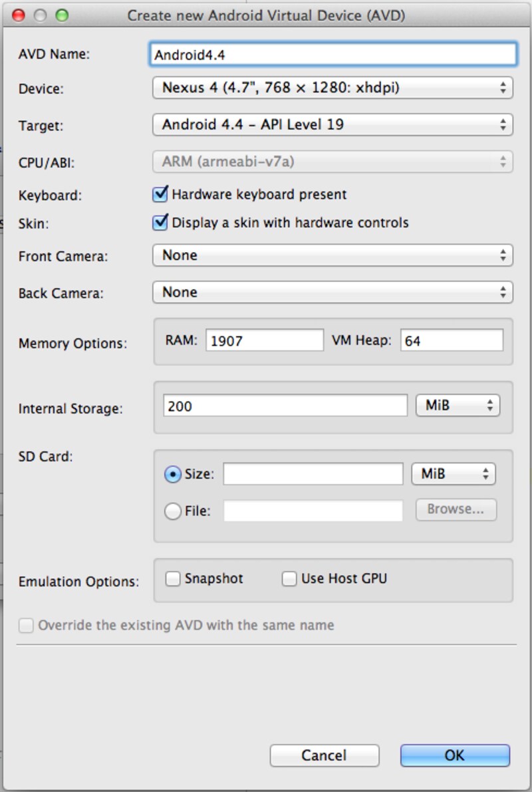Click the Browse button for SD Card file
This screenshot has height=792, width=532.
[456, 509]
